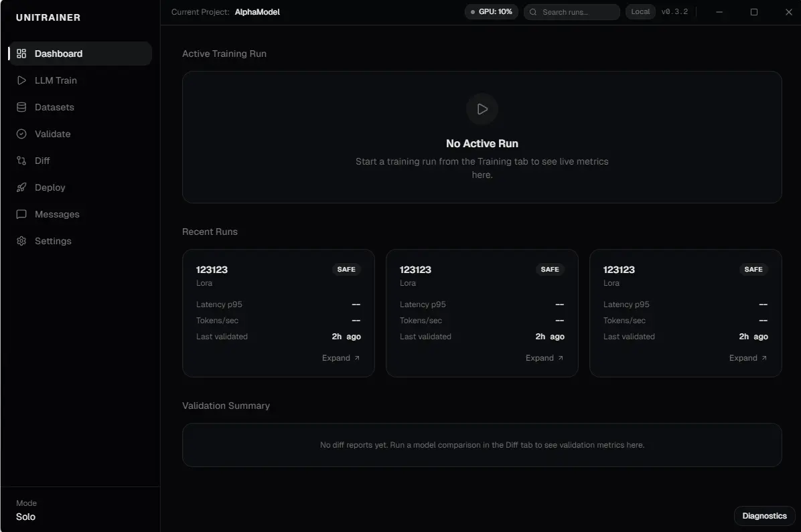
Task: Open the Dashboard menu item
Action: (x=80, y=54)
